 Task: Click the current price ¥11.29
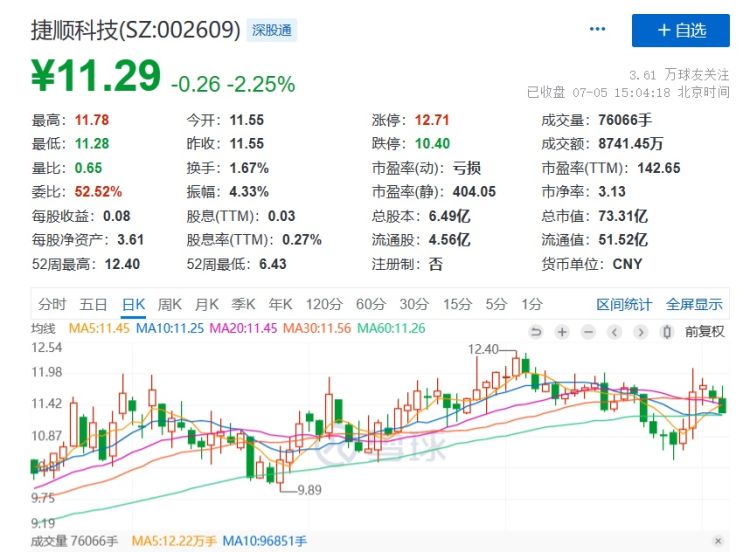(x=96, y=75)
